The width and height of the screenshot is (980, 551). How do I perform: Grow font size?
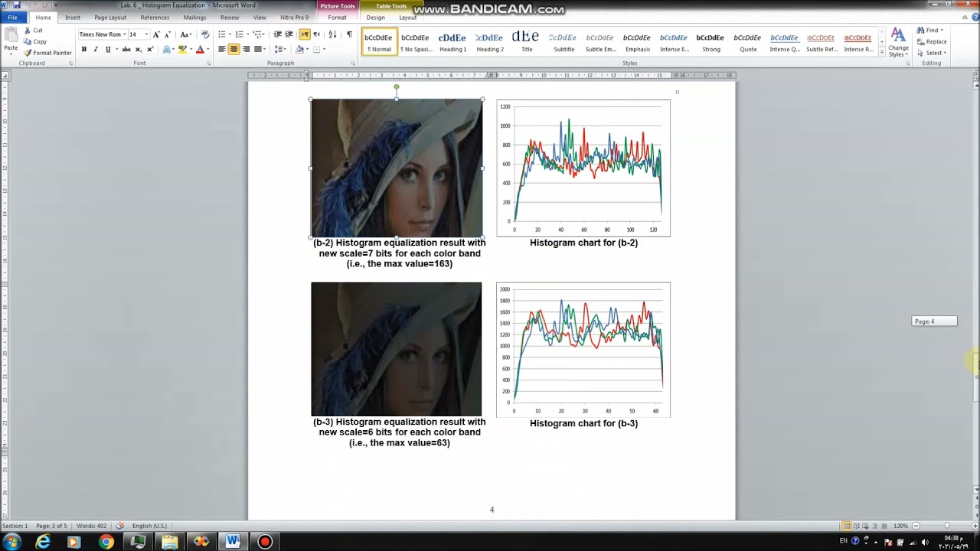(x=156, y=34)
